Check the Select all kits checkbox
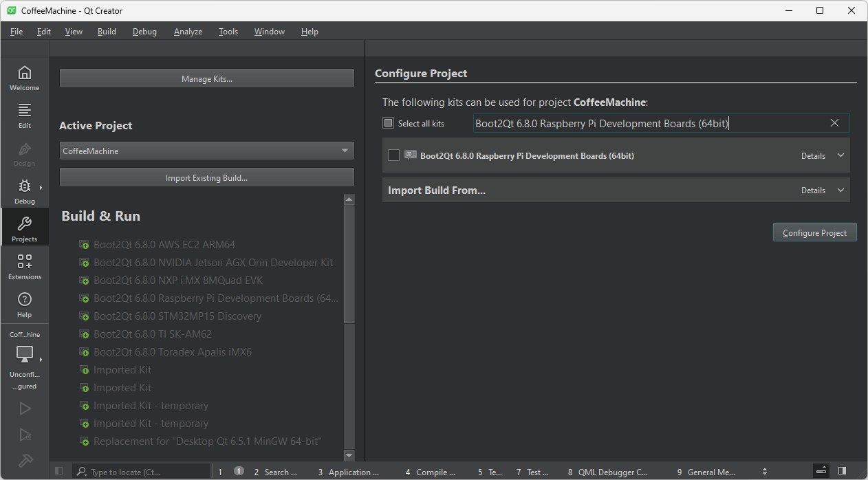 (389, 123)
